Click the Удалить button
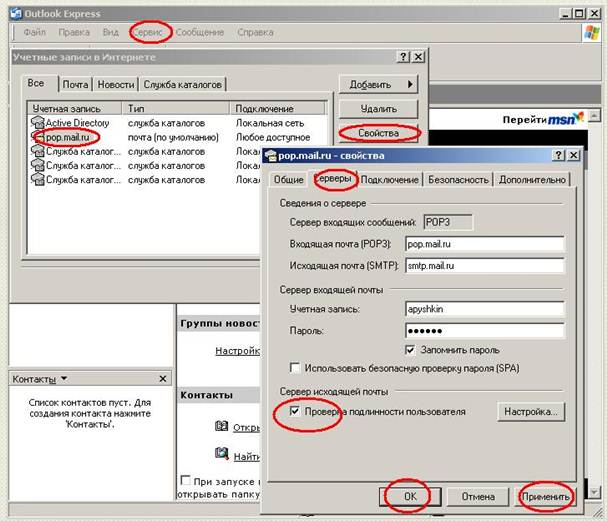Screen dimensions: 607x521 [x=379, y=109]
